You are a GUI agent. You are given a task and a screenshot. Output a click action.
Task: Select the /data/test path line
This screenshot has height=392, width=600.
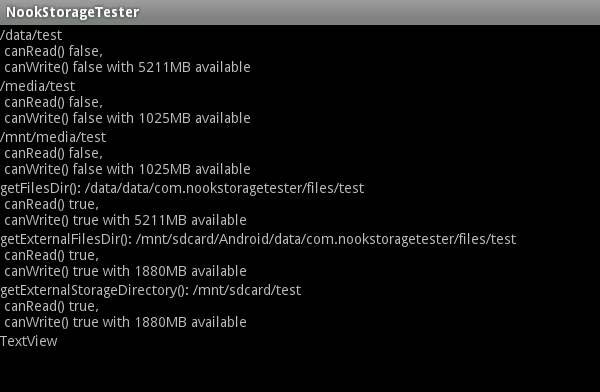point(31,35)
